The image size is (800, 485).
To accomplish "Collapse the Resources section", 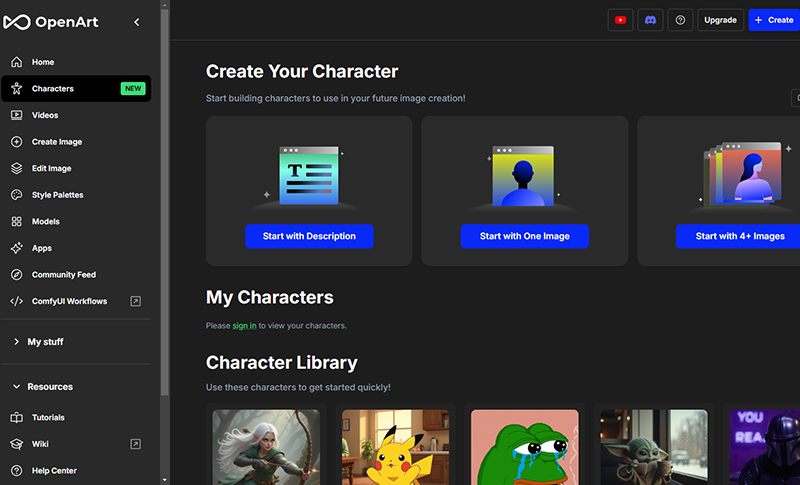I will click(x=45, y=387).
